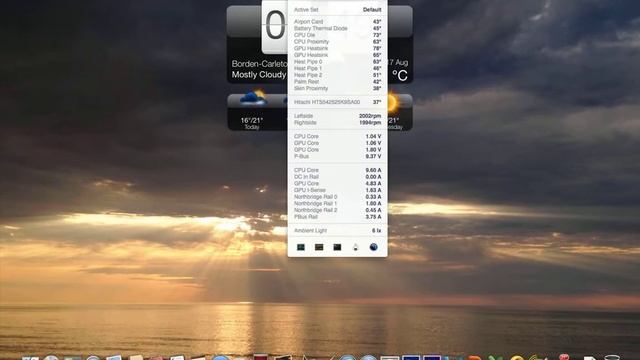The image size is (640, 360).
Task: Click the partly cloudy icon for Today
Action: pyautogui.click(x=253, y=98)
